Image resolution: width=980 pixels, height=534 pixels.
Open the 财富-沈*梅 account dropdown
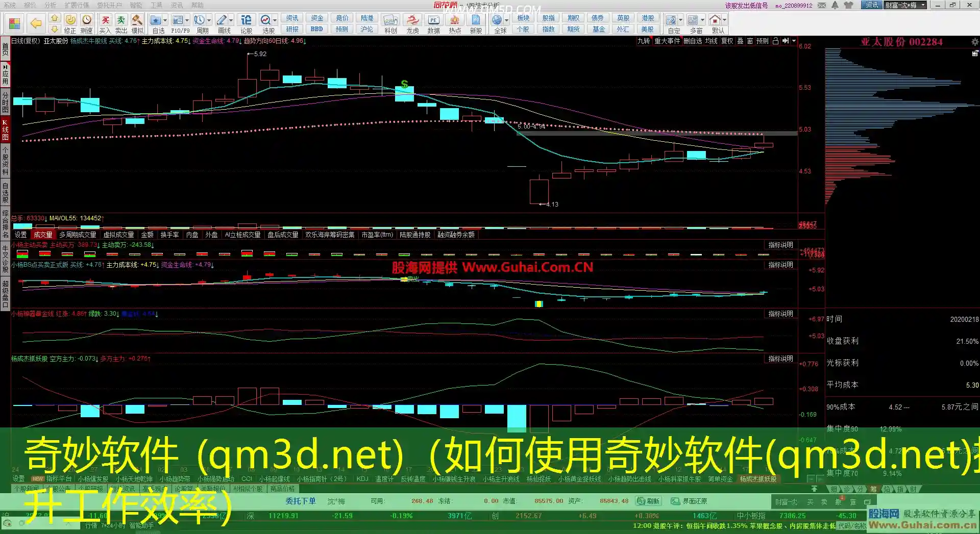pyautogui.click(x=905, y=5)
